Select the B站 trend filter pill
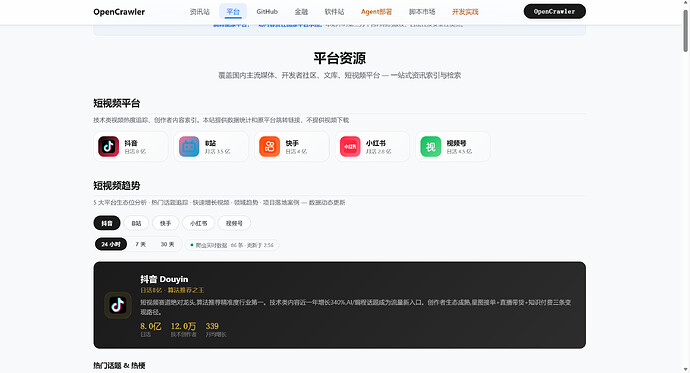Viewport: 690px width, 373px height. pos(136,223)
